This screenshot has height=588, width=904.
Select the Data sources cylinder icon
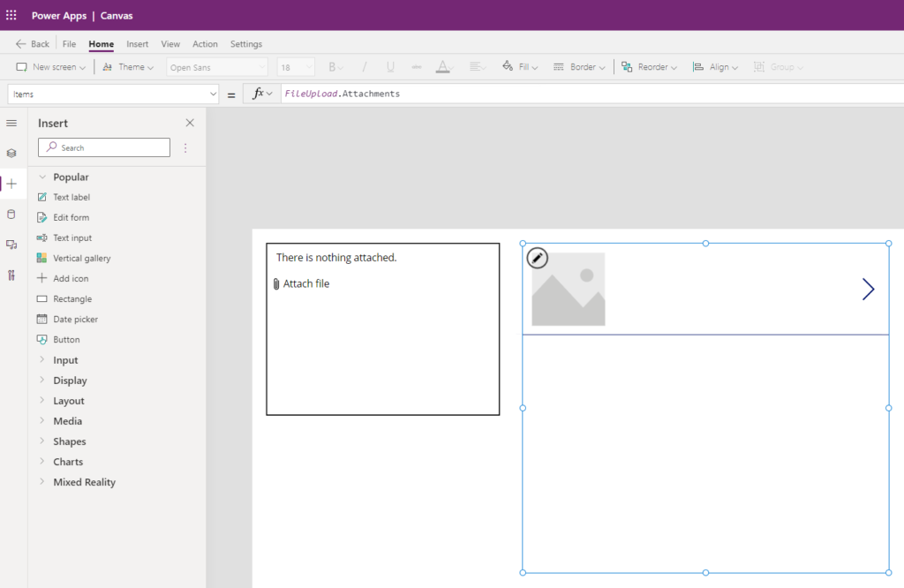(x=11, y=214)
